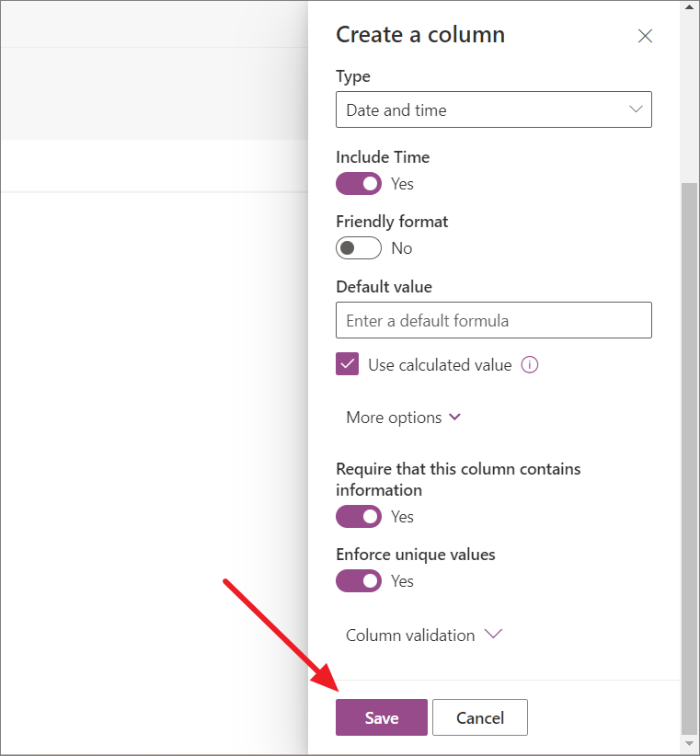Click the info icon beside Use calculated value
Image resolution: width=700 pixels, height=756 pixels.
pyautogui.click(x=530, y=364)
